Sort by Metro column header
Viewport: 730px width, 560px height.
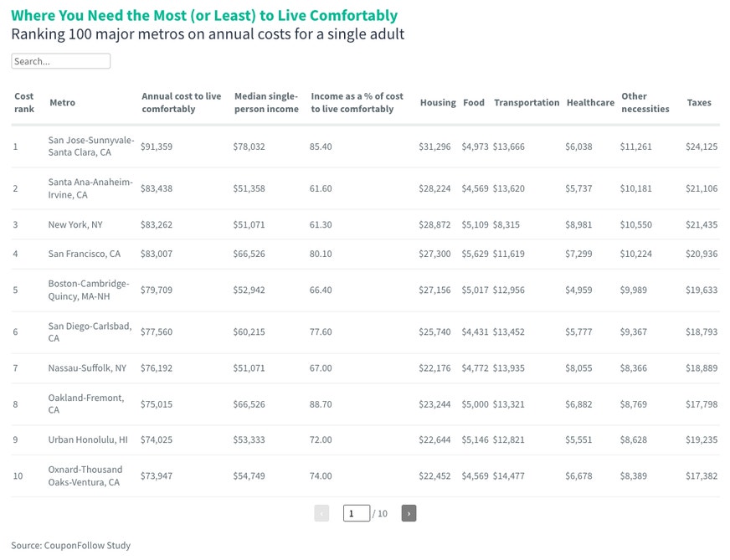[x=62, y=102]
